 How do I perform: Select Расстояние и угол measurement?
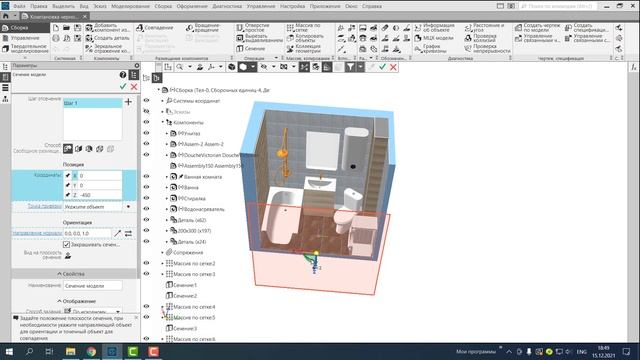coord(484,28)
